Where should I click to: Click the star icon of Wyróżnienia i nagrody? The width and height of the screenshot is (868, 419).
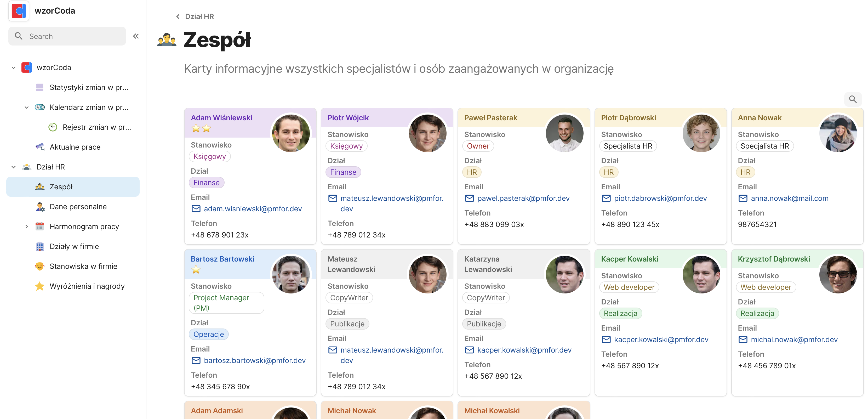(x=40, y=286)
